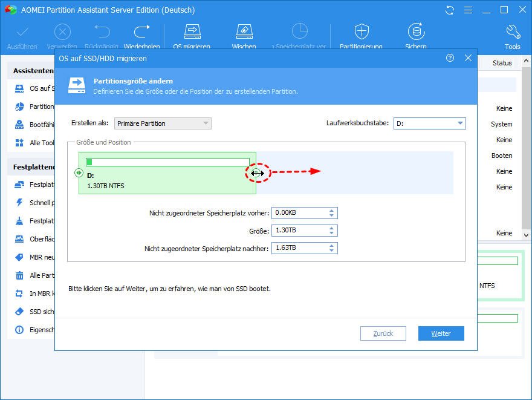
Task: Open the hamburger menu in title bar
Action: tap(468, 10)
